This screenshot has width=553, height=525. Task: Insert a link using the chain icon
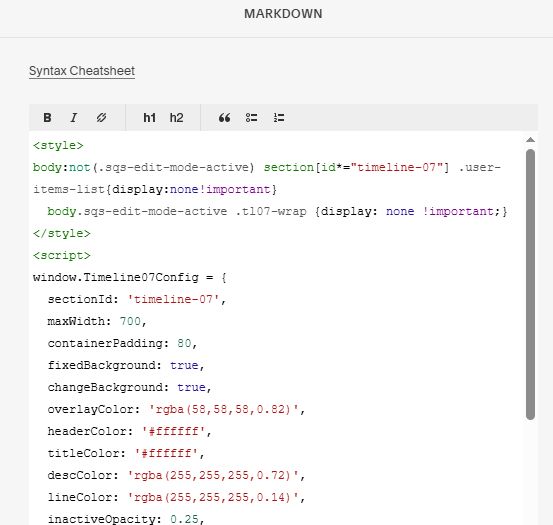click(101, 118)
